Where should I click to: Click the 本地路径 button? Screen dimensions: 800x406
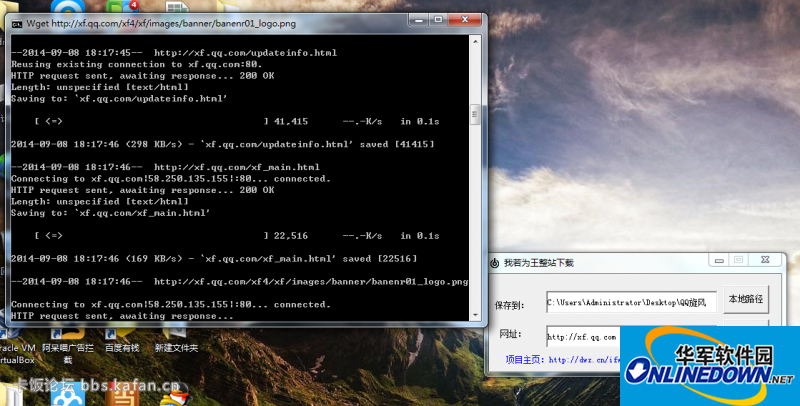(745, 299)
